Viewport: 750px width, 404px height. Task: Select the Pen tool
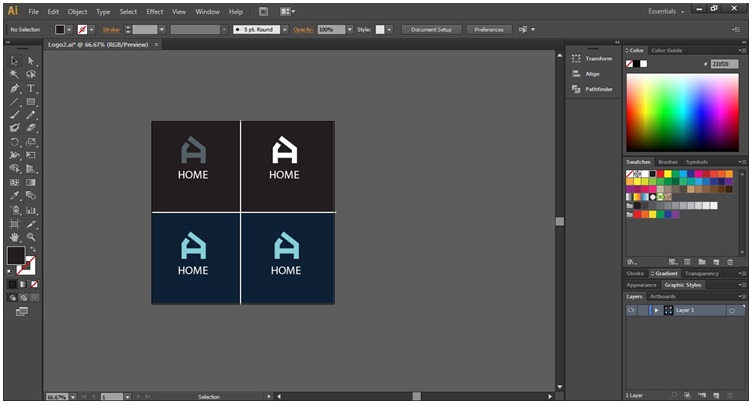click(x=15, y=88)
